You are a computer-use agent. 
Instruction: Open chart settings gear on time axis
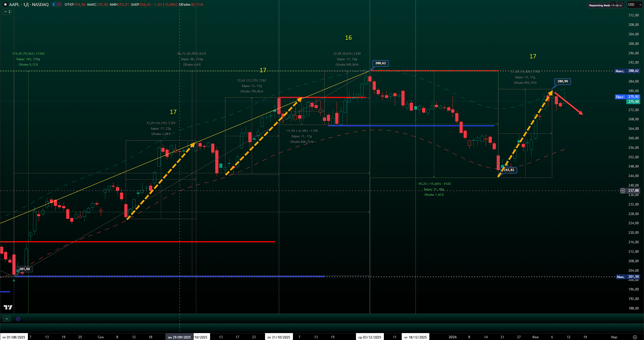coord(635,337)
